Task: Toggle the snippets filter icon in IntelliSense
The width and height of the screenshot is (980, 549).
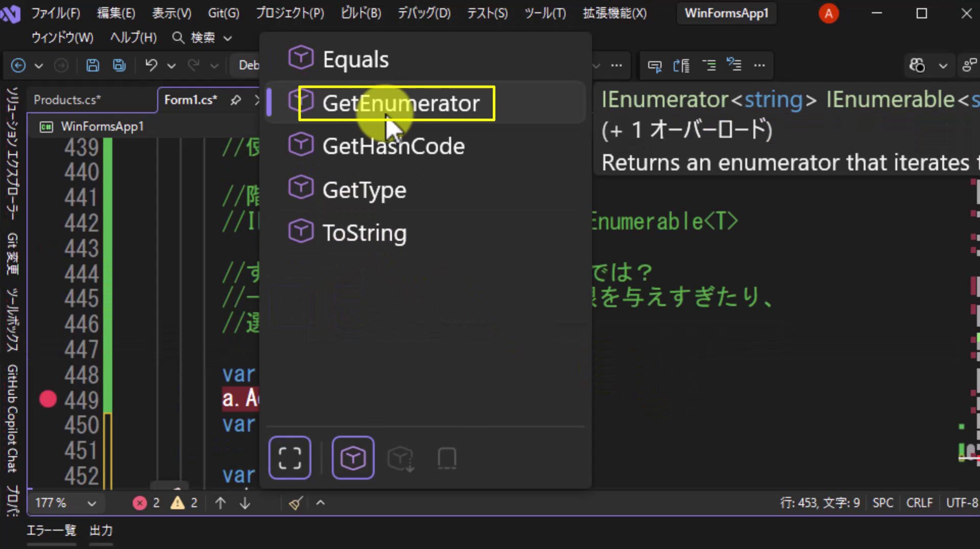Action: 447,459
